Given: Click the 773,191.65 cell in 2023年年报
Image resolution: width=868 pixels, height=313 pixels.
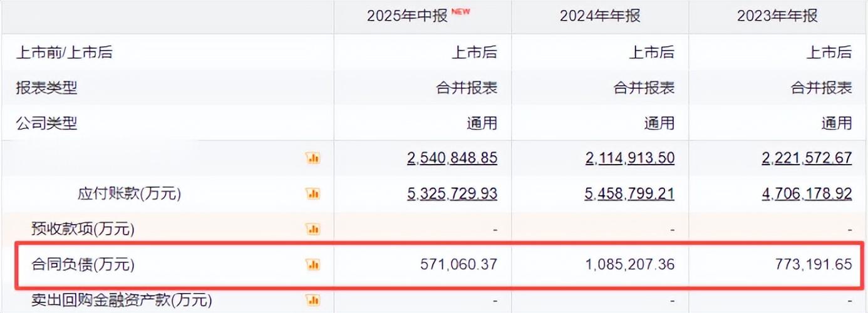Looking at the screenshot, I should coord(813,265).
